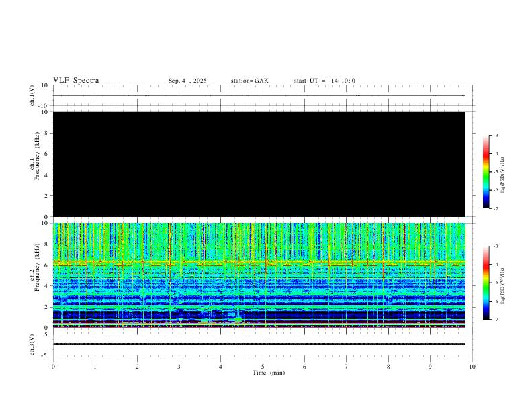This screenshot has height=411, width=532.
Task: Click the "ch.3(V)" axis label
Action: click(x=32, y=345)
